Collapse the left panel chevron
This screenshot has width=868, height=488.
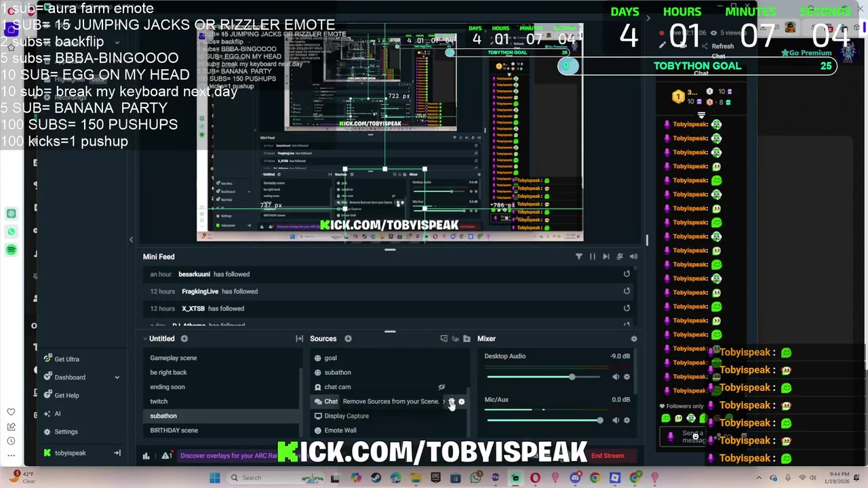pyautogui.click(x=132, y=239)
